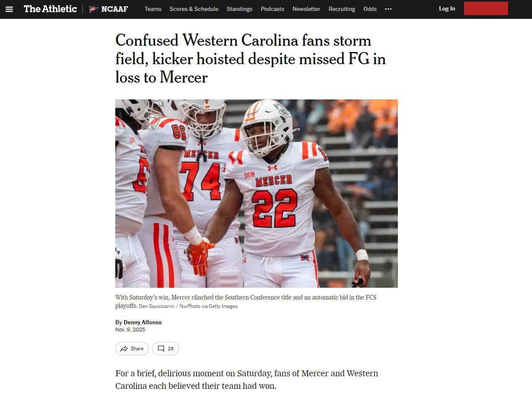Open the Podcasts section

click(272, 9)
